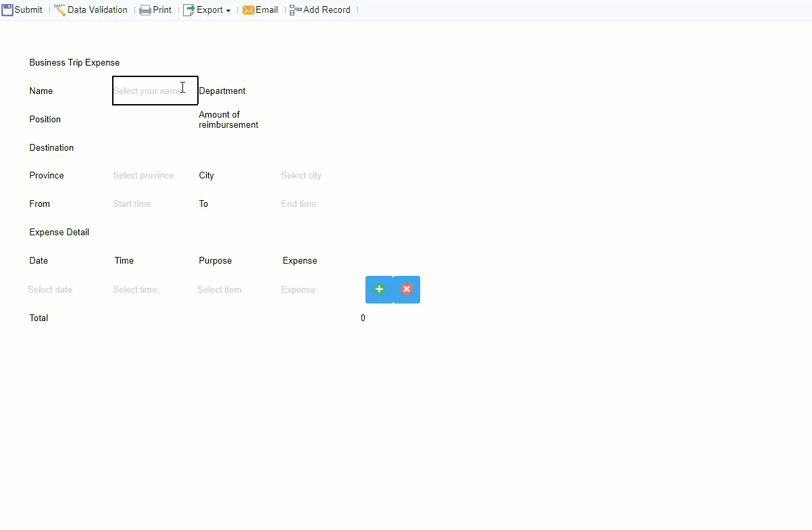Click the Submit label in the toolbar
The image size is (812, 530).
pyautogui.click(x=28, y=10)
